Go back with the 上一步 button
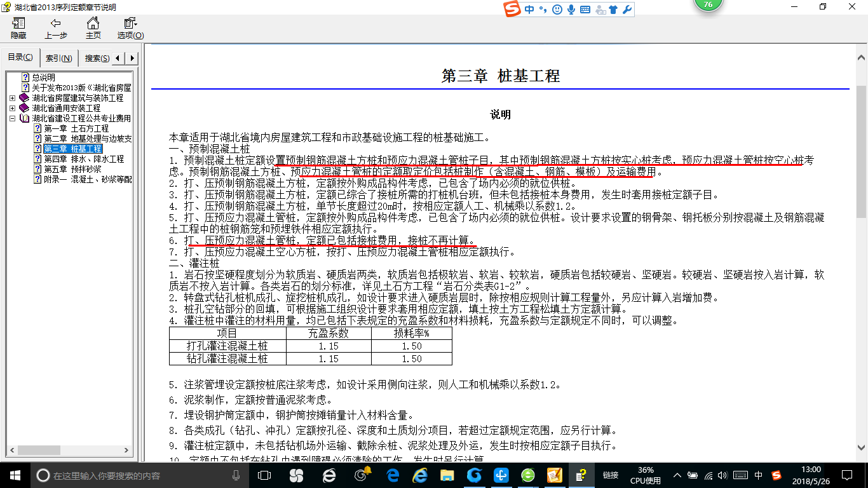This screenshot has height=488, width=868. click(56, 29)
